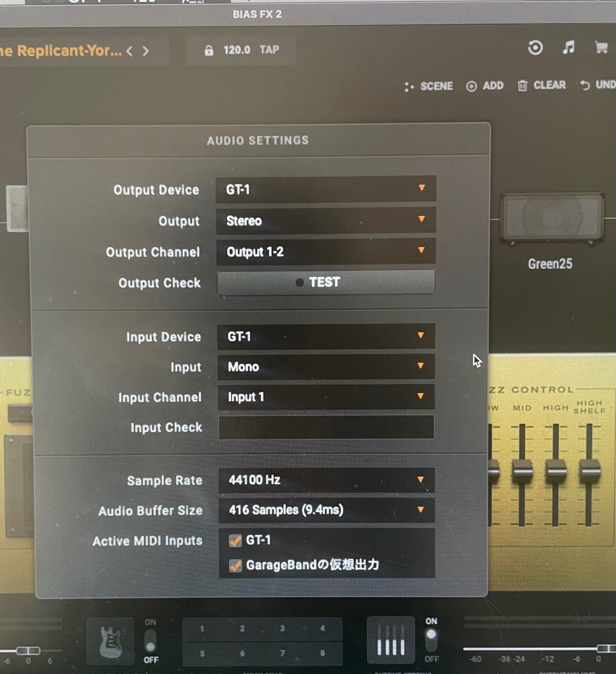Uncheck the GT-1 MIDI input checkbox

tap(235, 541)
